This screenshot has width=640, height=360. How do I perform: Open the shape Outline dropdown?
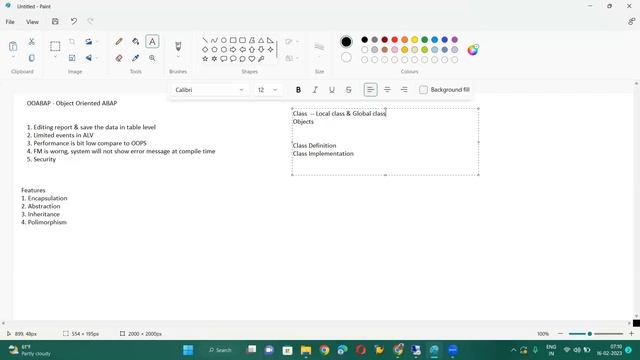291,42
